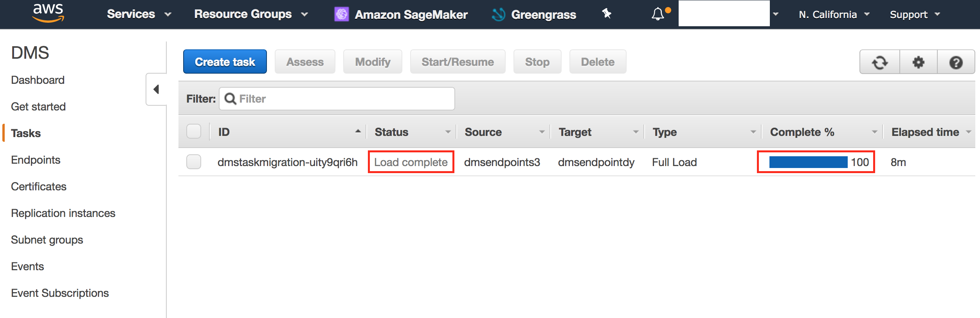Open the Support dropdown menu
This screenshot has width=980, height=318.
pos(915,14)
